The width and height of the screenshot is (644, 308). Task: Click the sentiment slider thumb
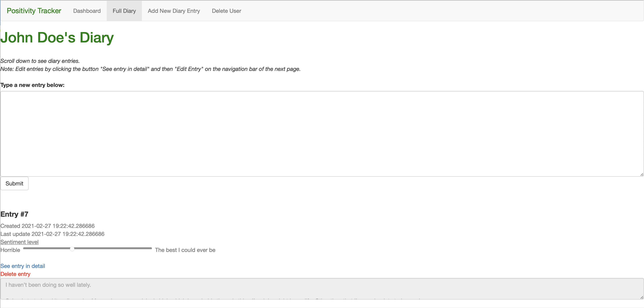point(72,249)
